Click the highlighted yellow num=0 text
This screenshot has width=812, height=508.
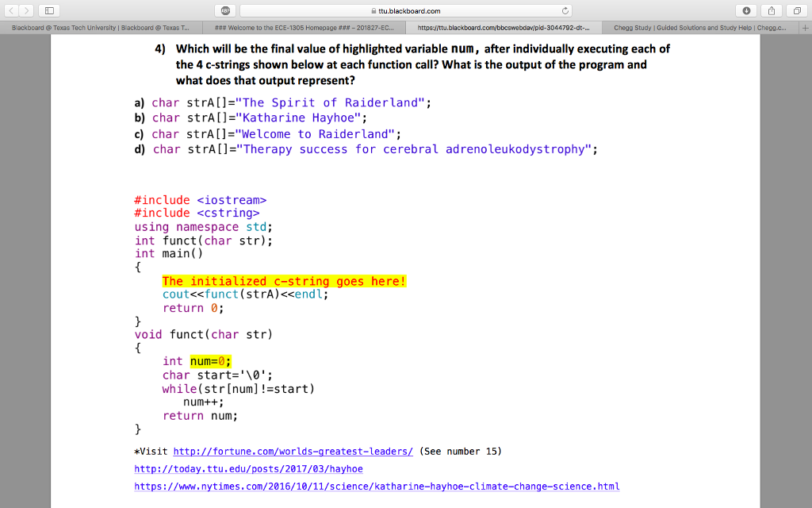tap(209, 360)
